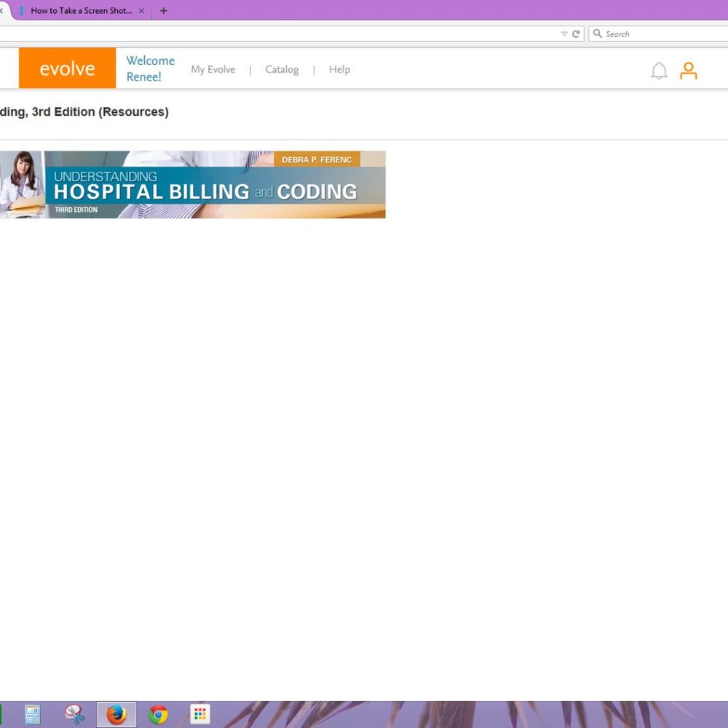Expand the address bar history dropdown arrow
728x728 pixels.
click(x=564, y=34)
